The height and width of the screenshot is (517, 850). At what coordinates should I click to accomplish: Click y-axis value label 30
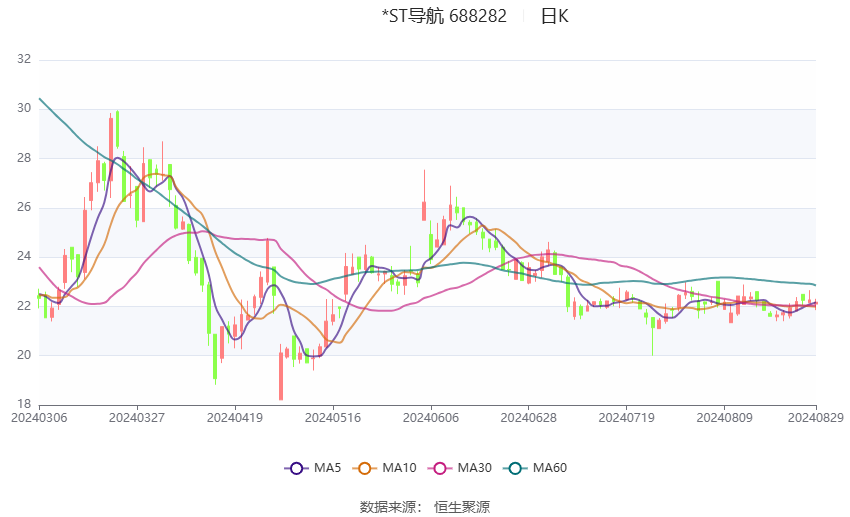point(24,108)
